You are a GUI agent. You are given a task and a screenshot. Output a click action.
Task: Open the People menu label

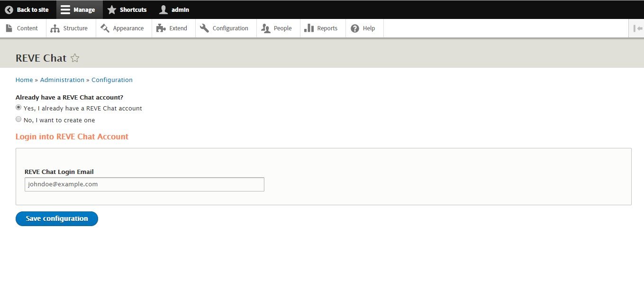pos(283,28)
